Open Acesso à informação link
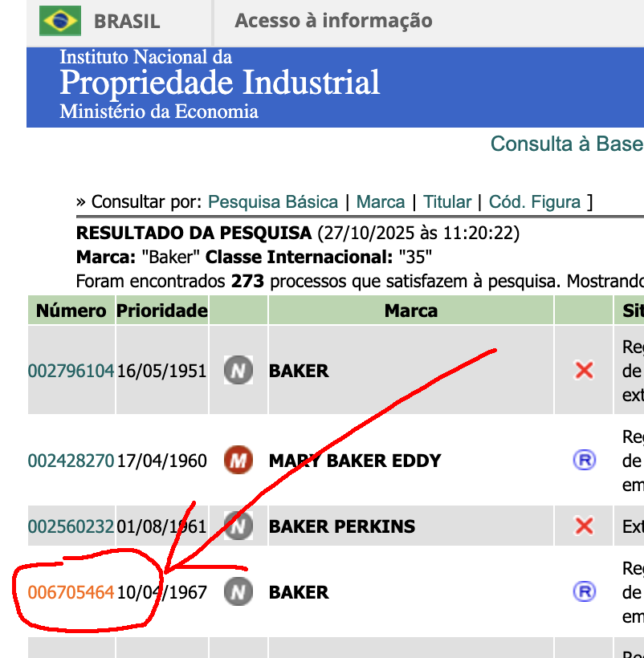Viewport: 644px width, 658px height. coord(333,21)
